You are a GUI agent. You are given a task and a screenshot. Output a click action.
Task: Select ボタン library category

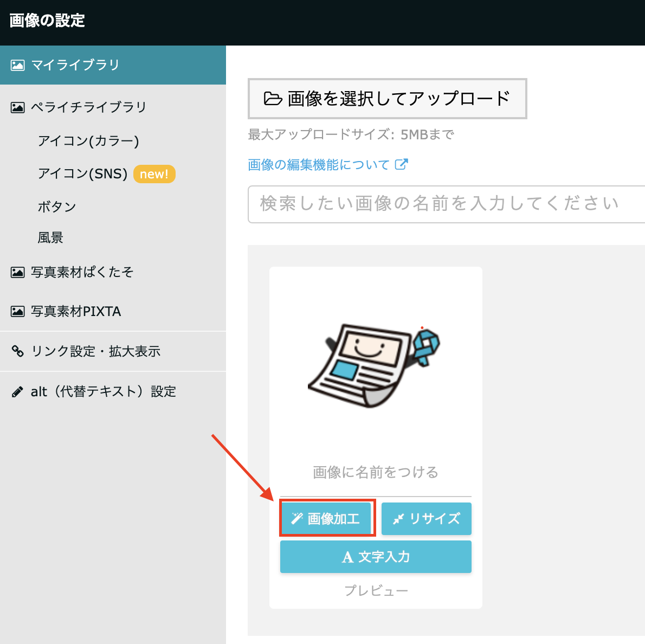point(57,207)
